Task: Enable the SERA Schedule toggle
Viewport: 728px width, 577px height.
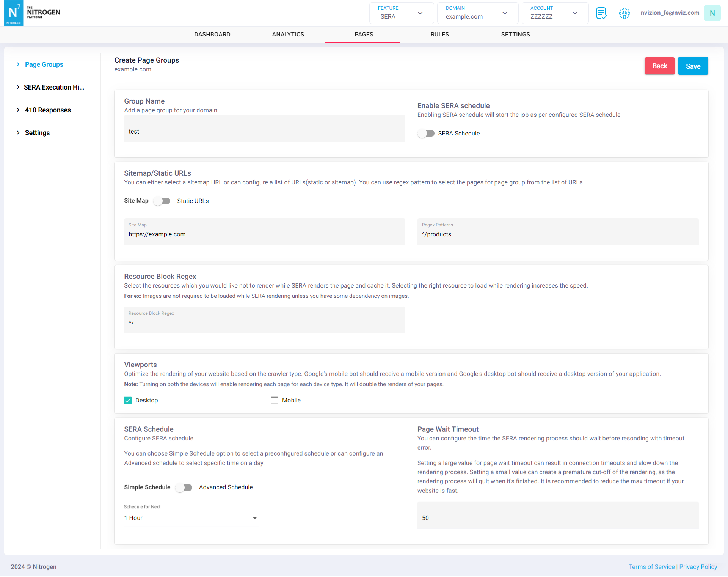Action: pos(426,134)
